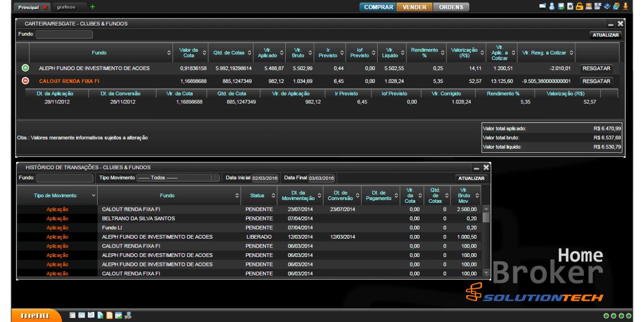Click the colored-squares calendar icon in bottom bar
Screen dimensions: 644x322
pos(82,315)
